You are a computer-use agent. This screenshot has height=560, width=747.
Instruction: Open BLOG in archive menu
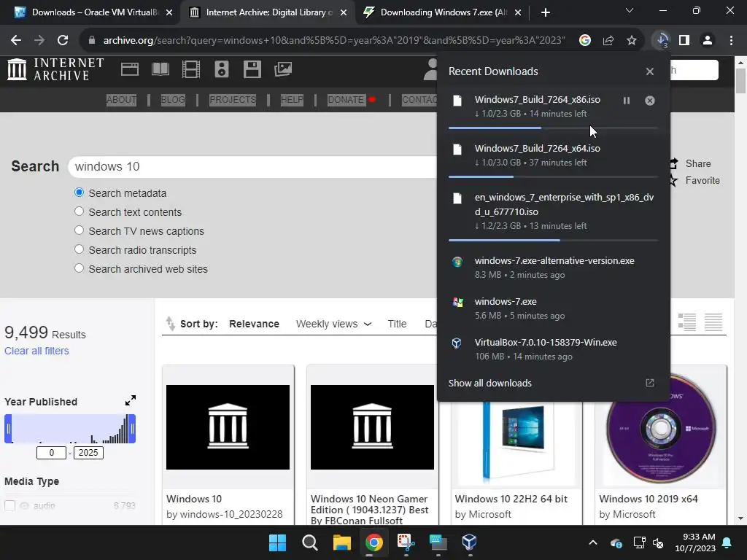[x=173, y=99]
